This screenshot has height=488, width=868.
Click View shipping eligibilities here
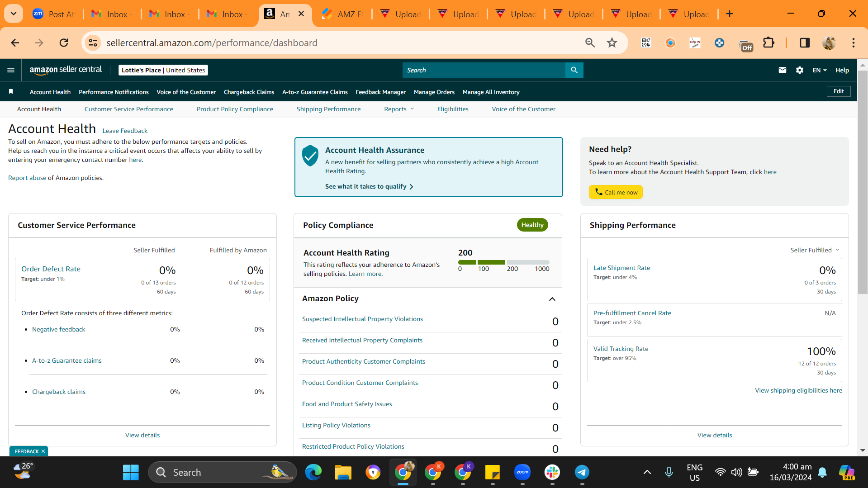click(798, 390)
